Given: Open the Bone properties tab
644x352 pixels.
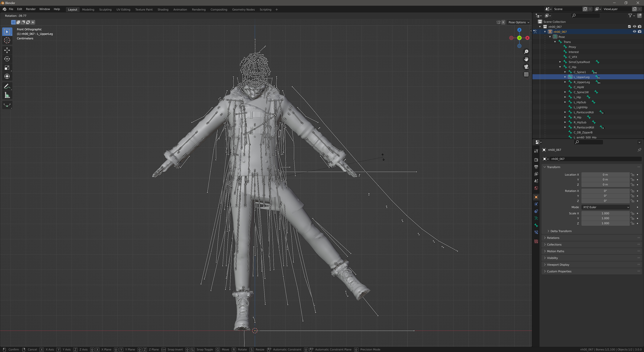Looking at the screenshot, I should click(536, 225).
